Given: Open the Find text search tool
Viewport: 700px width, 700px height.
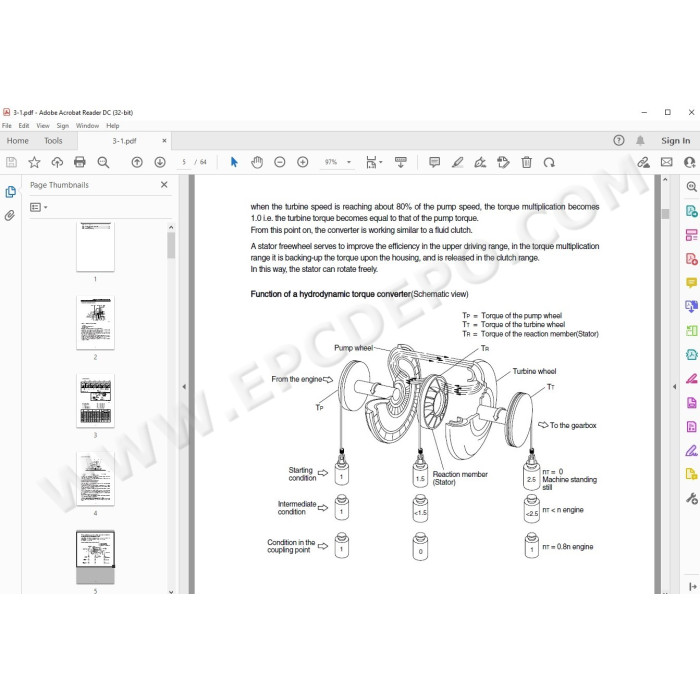Looking at the screenshot, I should pyautogui.click(x=103, y=162).
